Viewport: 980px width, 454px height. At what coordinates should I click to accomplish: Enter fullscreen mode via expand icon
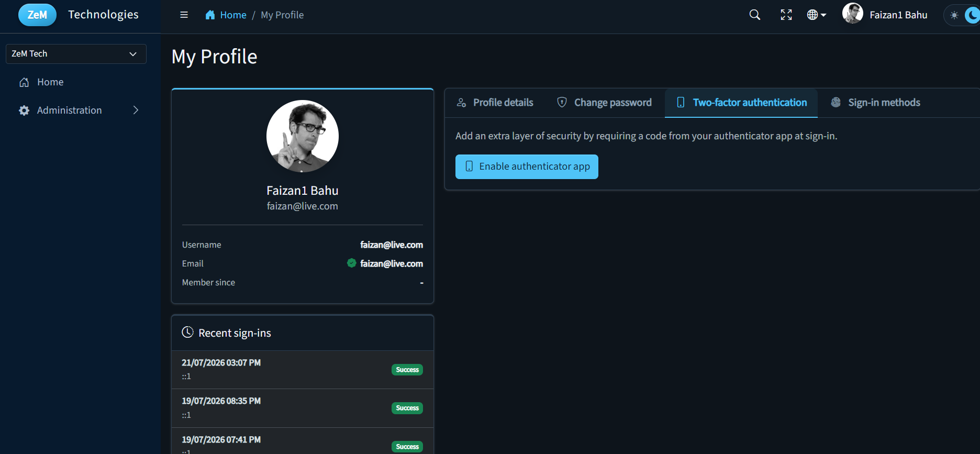[786, 15]
